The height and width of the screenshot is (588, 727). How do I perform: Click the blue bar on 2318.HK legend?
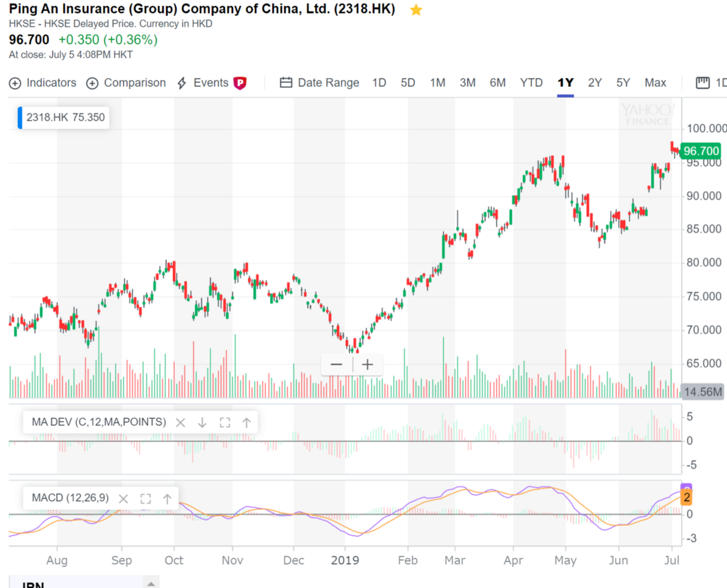point(20,117)
